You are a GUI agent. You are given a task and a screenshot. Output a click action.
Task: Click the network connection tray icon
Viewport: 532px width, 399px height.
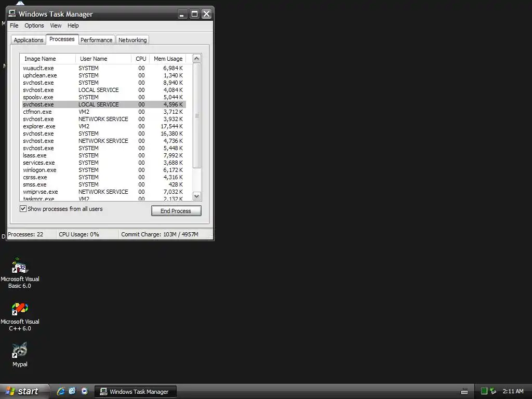click(493, 391)
